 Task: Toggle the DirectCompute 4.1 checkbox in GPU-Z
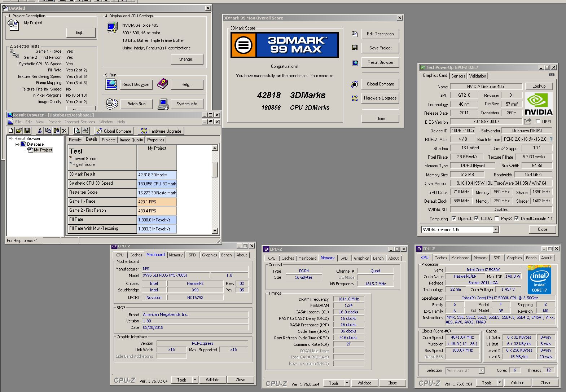click(517, 219)
